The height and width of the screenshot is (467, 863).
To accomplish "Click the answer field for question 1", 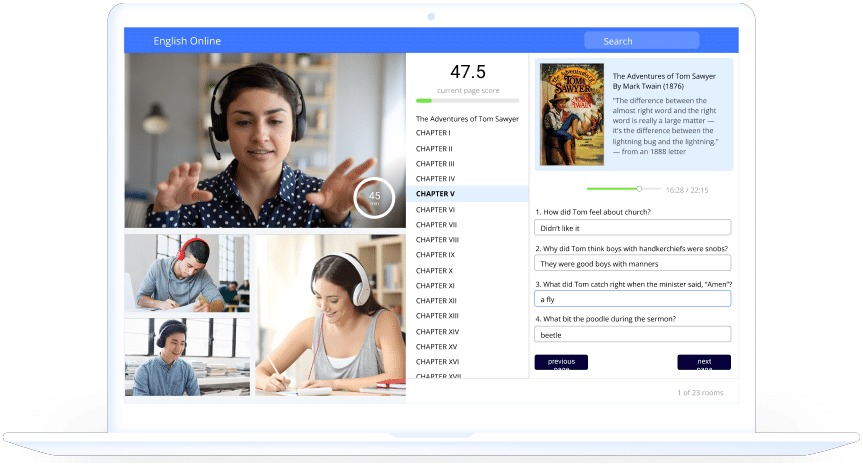I will (x=632, y=228).
